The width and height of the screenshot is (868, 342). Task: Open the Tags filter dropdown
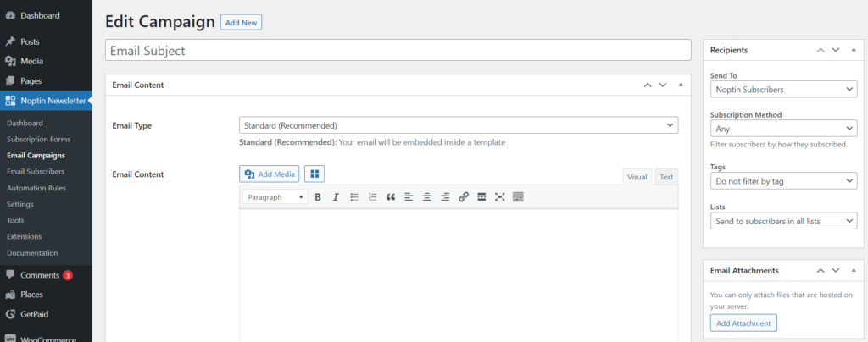coord(783,180)
